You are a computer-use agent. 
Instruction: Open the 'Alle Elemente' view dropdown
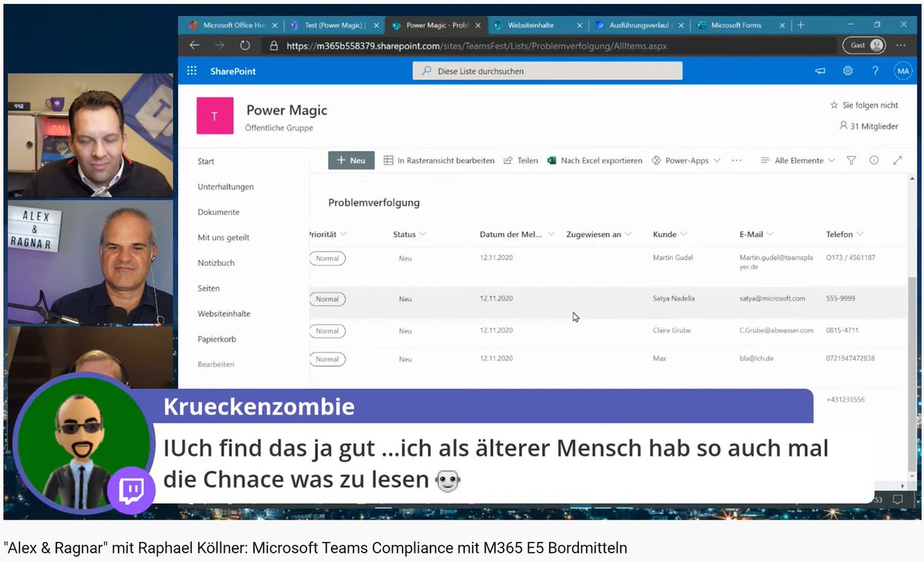click(798, 160)
